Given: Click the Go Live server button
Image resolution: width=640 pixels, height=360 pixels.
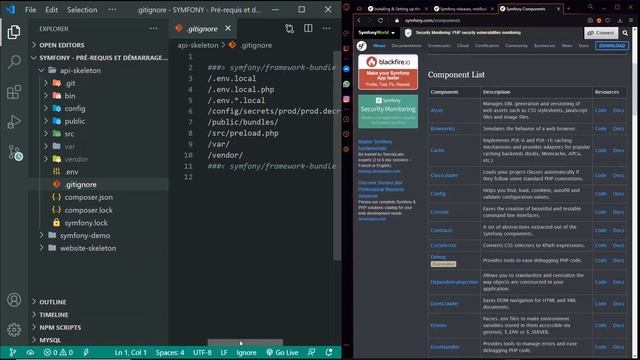Looking at the screenshot, I should click(282, 353).
